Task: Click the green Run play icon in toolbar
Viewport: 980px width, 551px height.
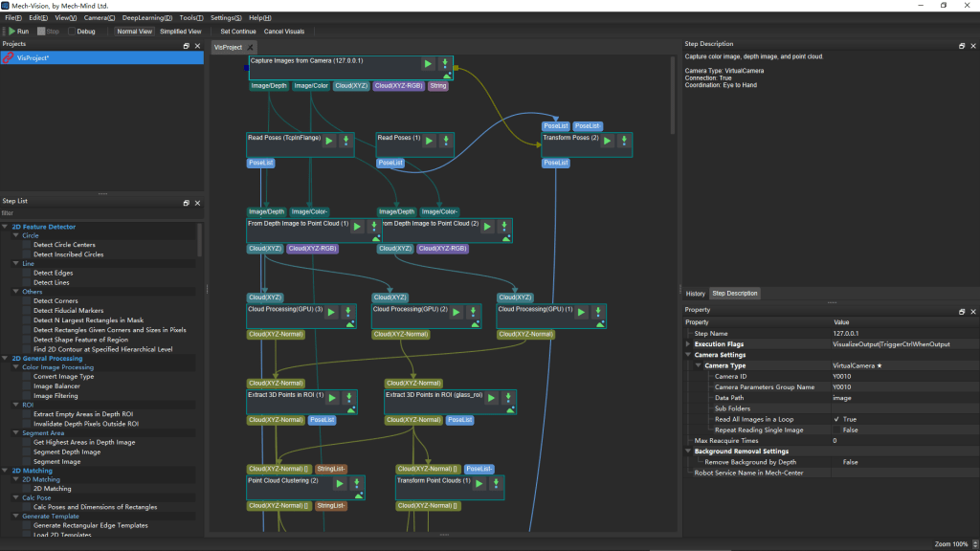Action: tap(11, 32)
